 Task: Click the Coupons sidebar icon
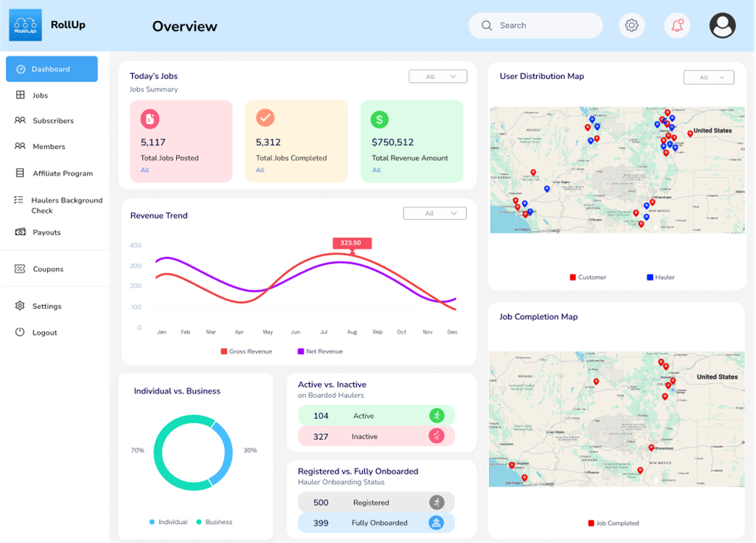[x=20, y=269]
